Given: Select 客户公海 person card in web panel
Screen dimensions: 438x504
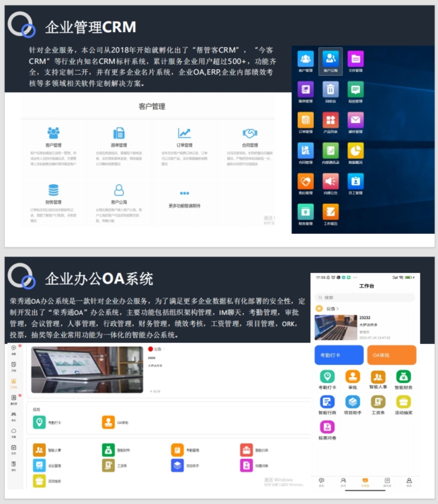Looking at the screenshot, I should (x=119, y=203).
